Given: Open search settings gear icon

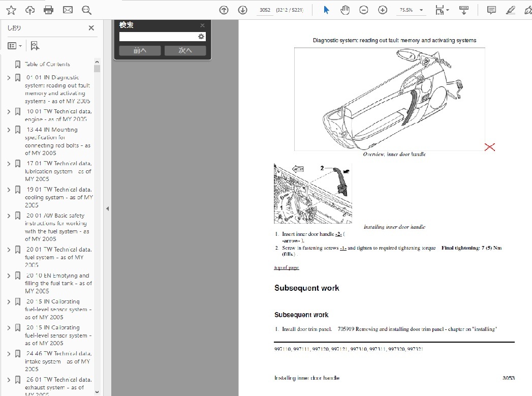Looking at the screenshot, I should tap(201, 37).
